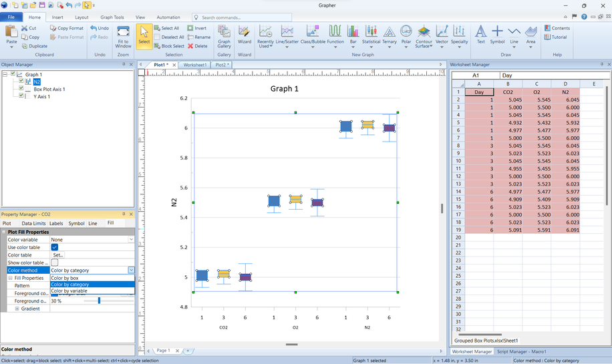Select the Contour Surface graph icon
The height and width of the screenshot is (364, 612).
(424, 35)
